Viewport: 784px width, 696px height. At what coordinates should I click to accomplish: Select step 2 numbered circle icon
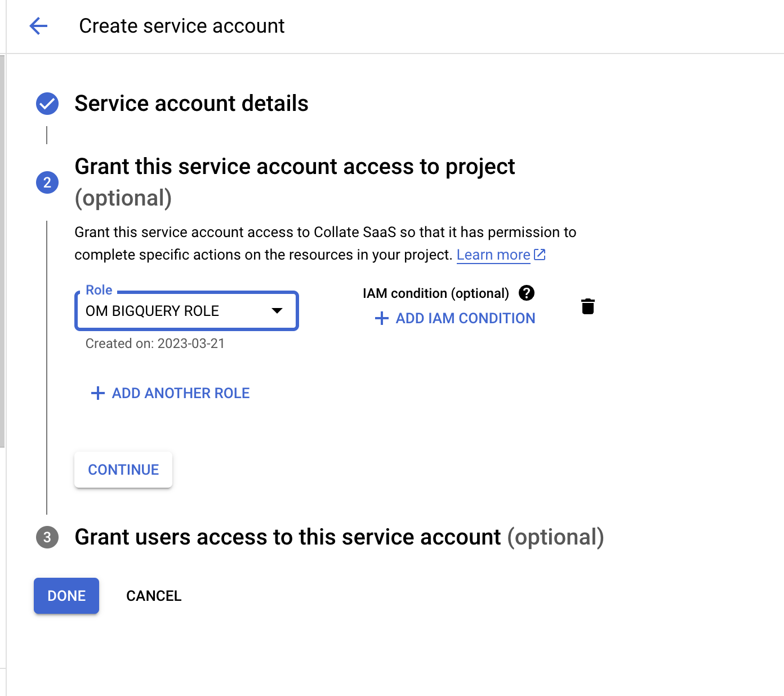point(47,182)
